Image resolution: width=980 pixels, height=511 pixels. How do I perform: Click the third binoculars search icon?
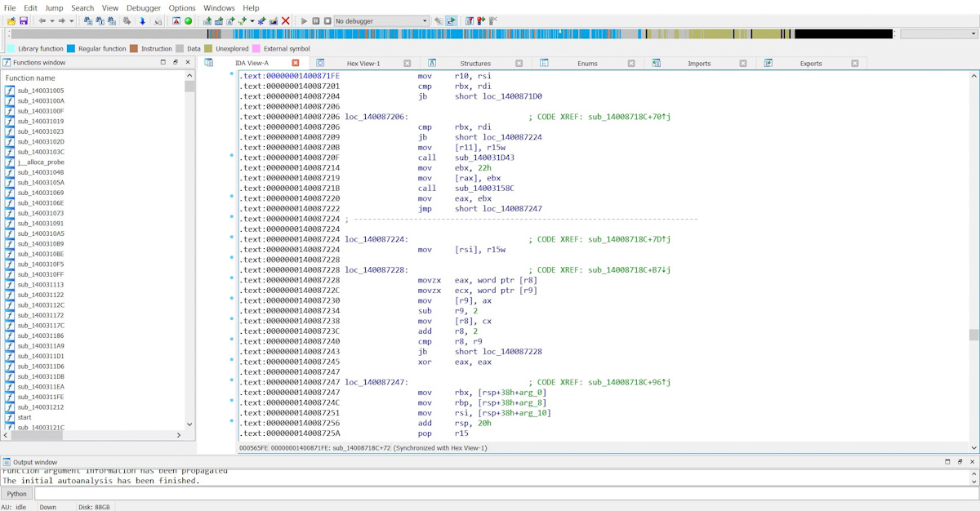point(111,20)
